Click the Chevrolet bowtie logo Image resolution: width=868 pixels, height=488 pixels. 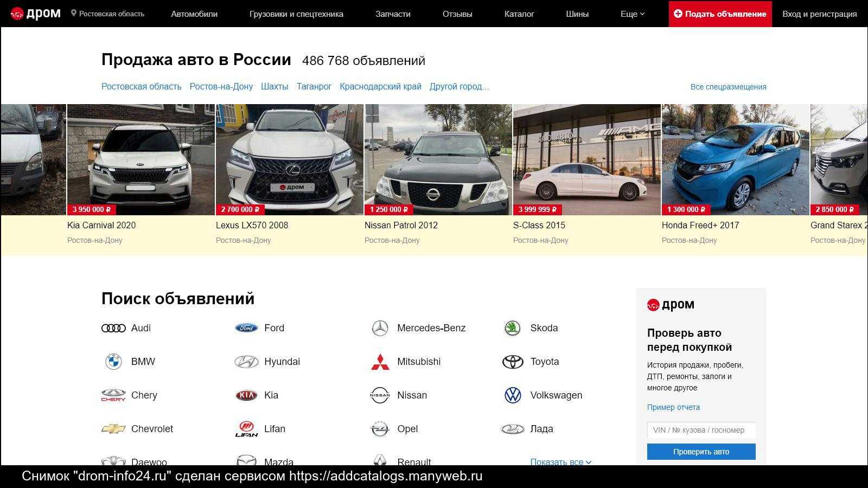click(113, 429)
